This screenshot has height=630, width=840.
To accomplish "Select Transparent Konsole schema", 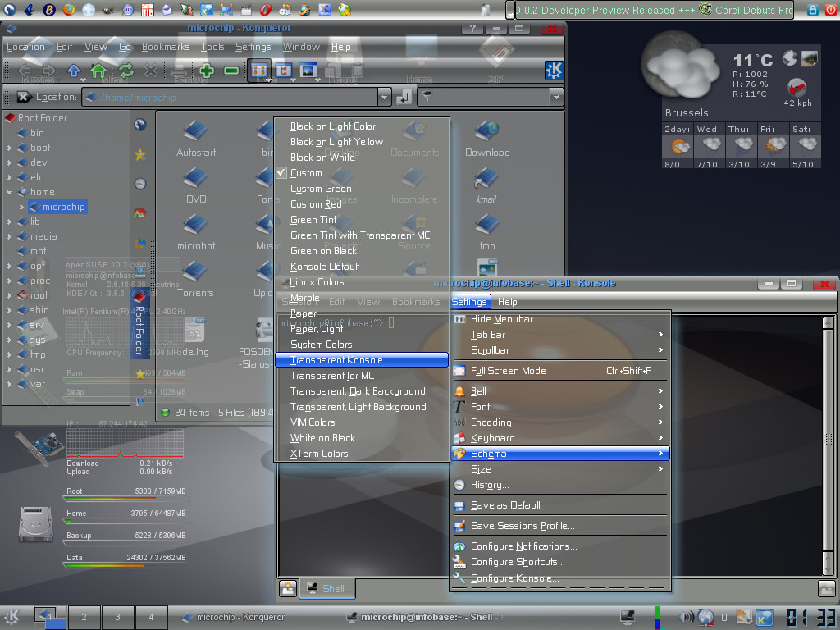I will click(362, 360).
